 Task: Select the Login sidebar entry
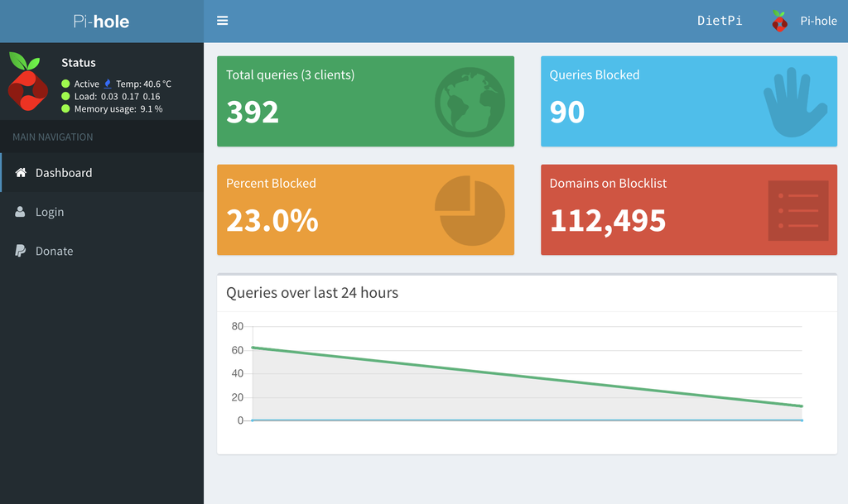[48, 212]
